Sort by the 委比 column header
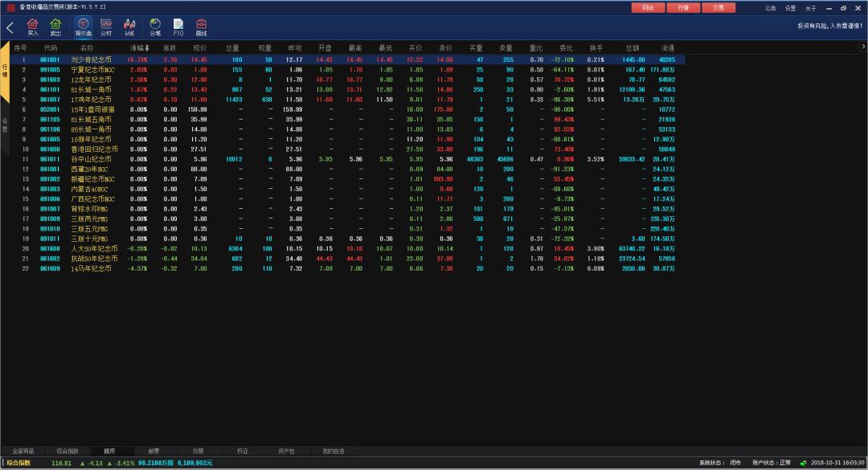The width and height of the screenshot is (868, 470). 566,48
